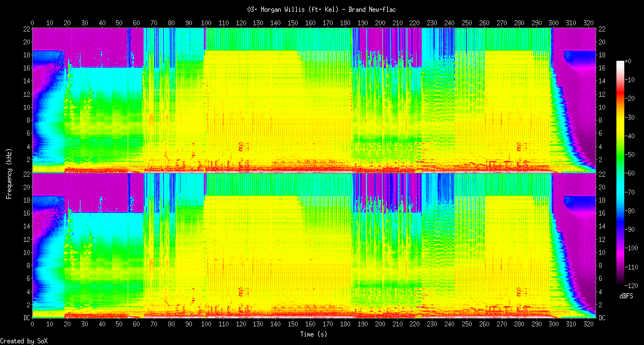Click the 'Frequency (kHz)' vertical axis label
The image size is (644, 345).
pos(9,172)
